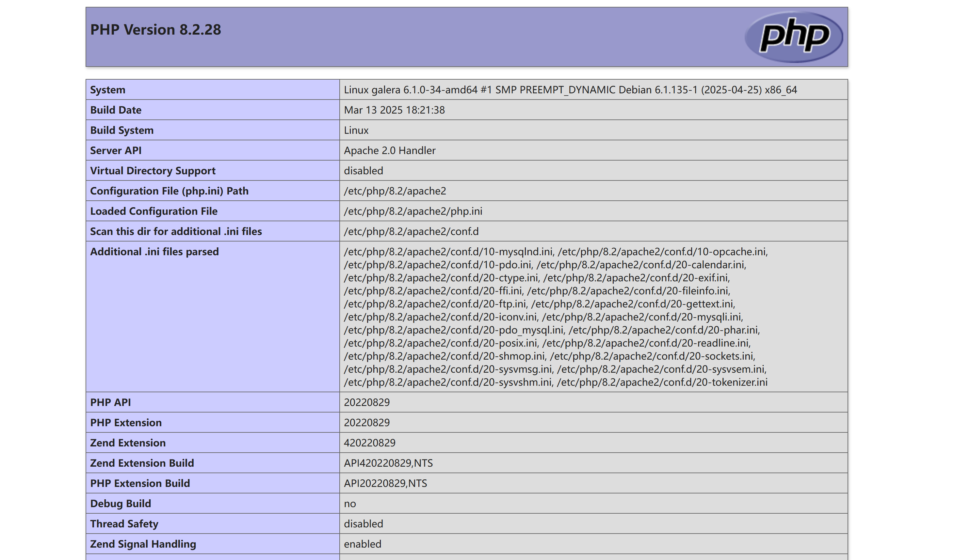This screenshot has height=560, width=971.
Task: Click the 10-pdo.ini path text
Action: click(x=438, y=265)
